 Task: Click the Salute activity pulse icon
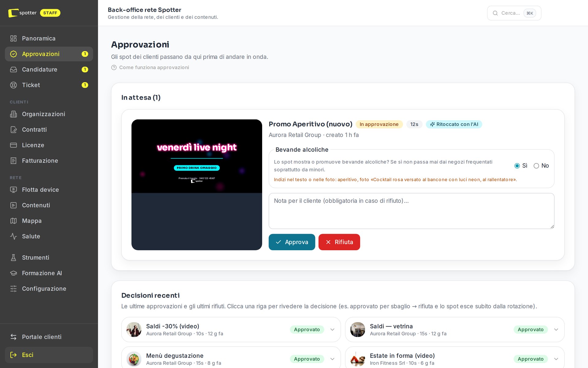click(x=13, y=236)
